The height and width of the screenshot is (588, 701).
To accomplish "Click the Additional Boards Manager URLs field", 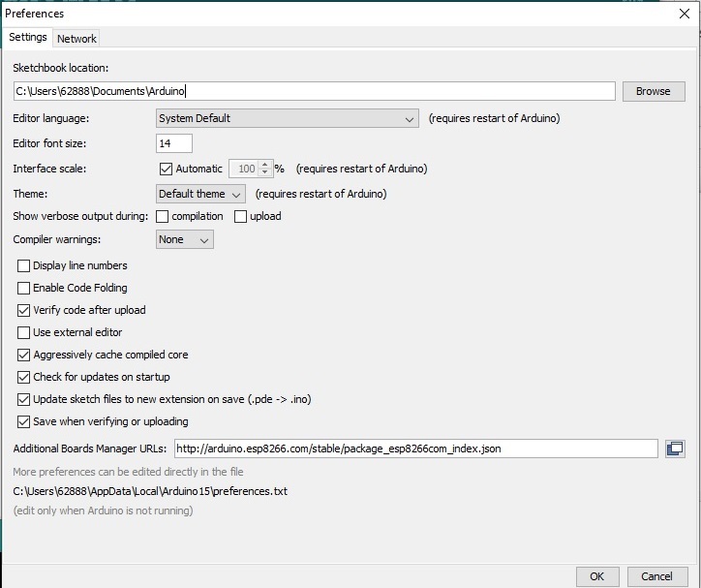I will (415, 449).
